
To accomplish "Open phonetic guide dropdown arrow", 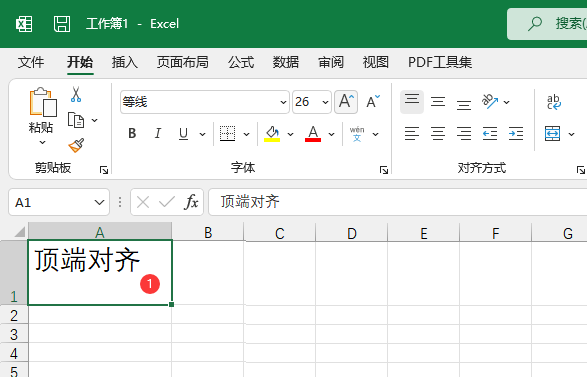I will pos(375,134).
